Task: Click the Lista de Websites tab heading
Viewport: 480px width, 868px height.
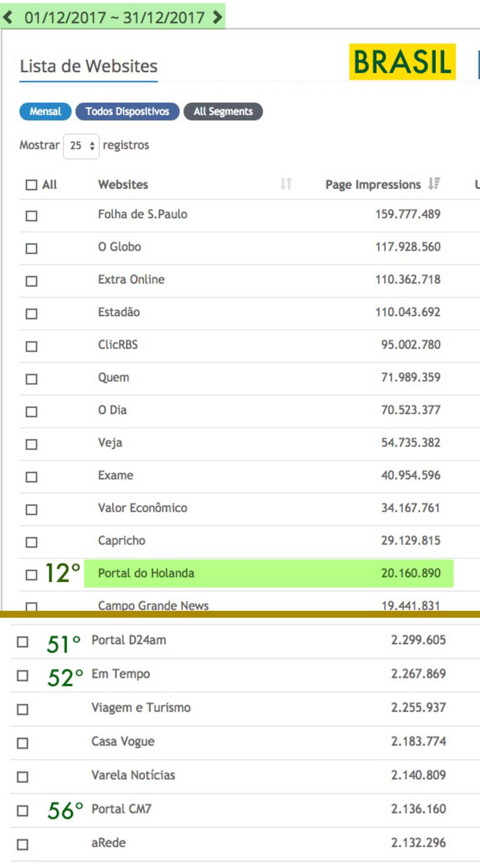Action: coord(89,66)
